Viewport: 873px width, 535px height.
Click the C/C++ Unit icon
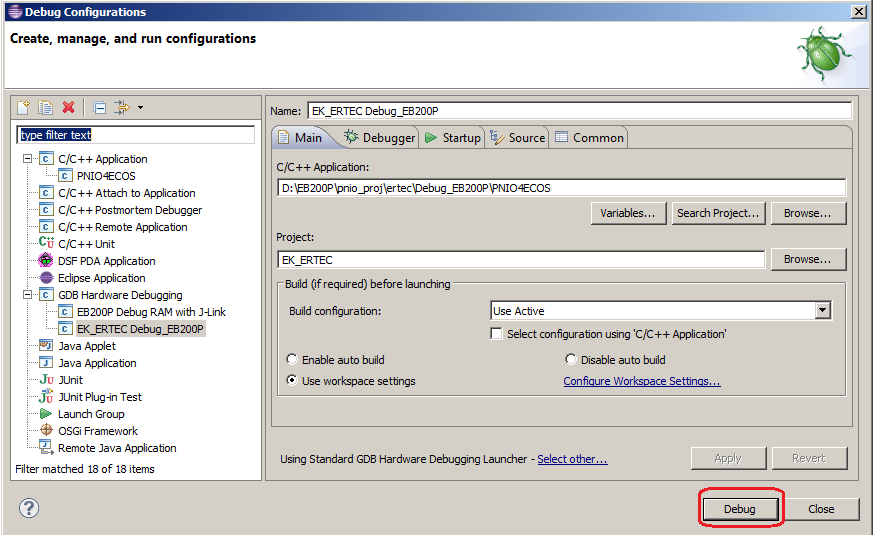46,243
